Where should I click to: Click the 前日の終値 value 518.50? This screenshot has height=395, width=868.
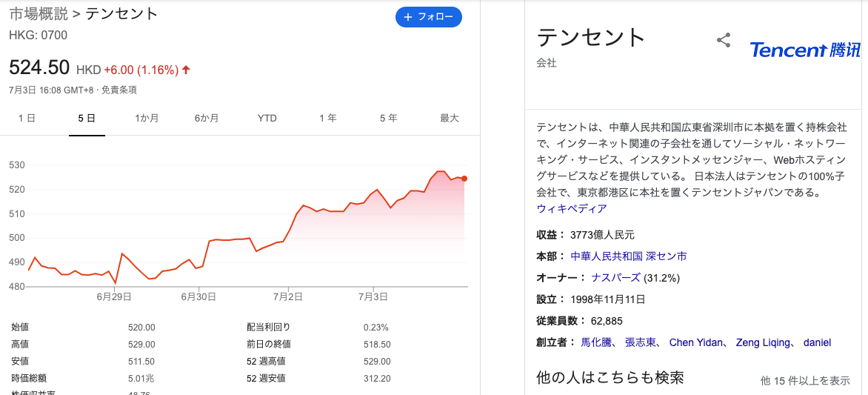pos(377,345)
